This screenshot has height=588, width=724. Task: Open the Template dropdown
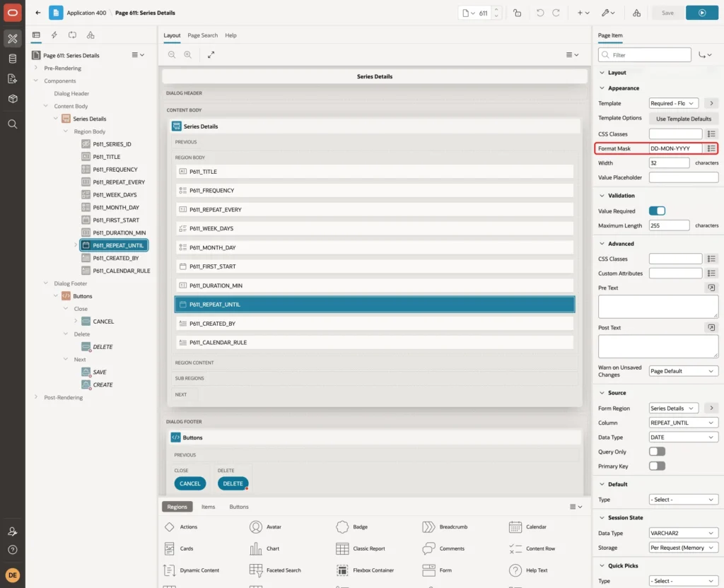click(x=673, y=103)
